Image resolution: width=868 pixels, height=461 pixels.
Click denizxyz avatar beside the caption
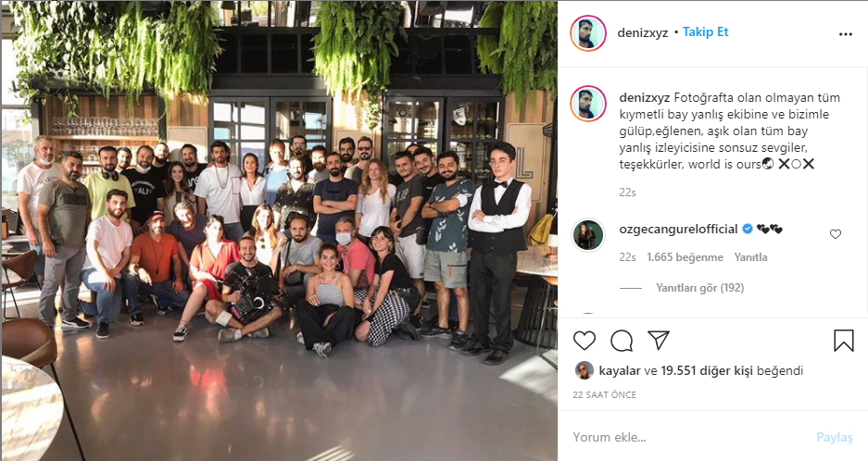coord(588,104)
